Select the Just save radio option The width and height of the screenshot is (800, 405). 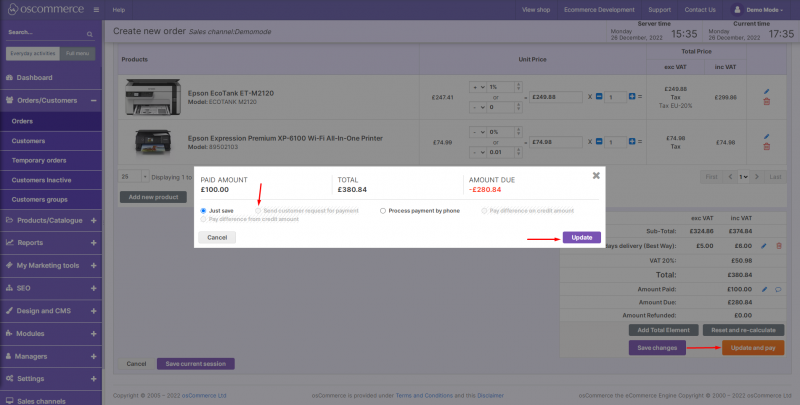coord(203,211)
